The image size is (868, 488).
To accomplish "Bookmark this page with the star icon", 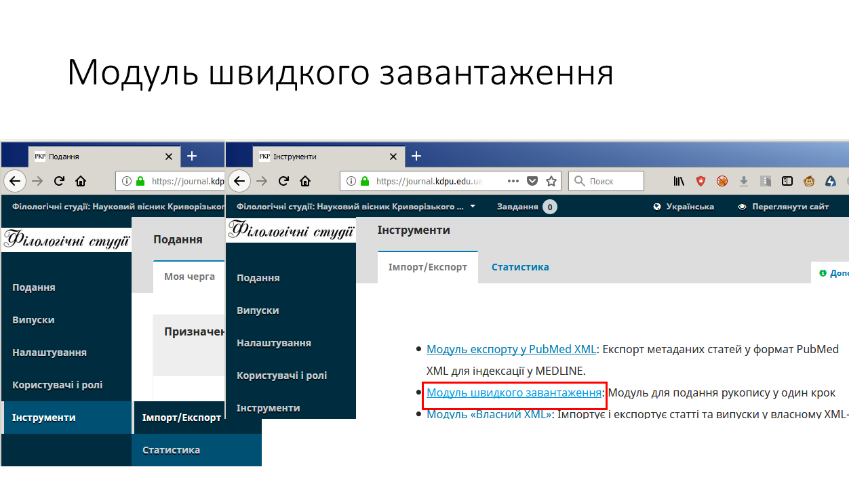I will [x=551, y=181].
